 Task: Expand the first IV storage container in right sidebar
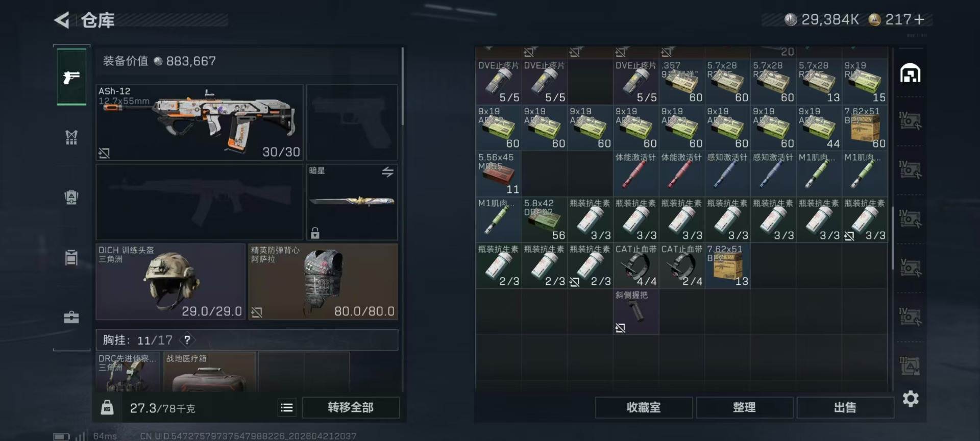point(911,121)
